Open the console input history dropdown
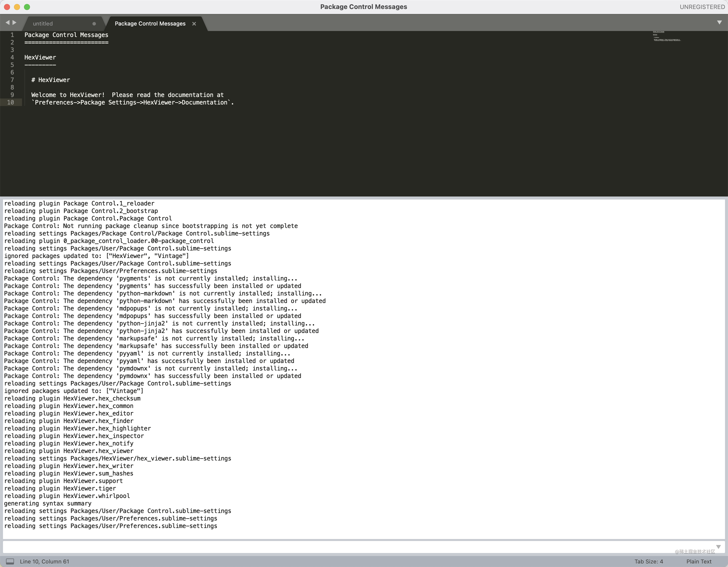 tap(718, 547)
